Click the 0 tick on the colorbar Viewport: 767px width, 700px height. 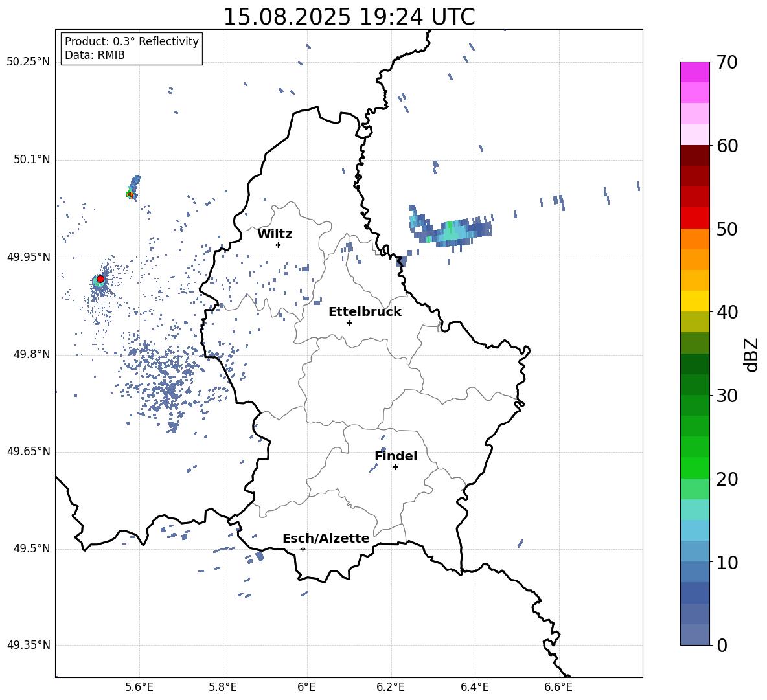pyautogui.click(x=722, y=645)
